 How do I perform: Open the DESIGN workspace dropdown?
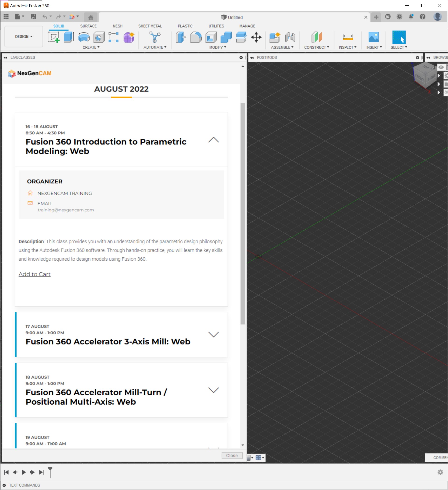24,36
